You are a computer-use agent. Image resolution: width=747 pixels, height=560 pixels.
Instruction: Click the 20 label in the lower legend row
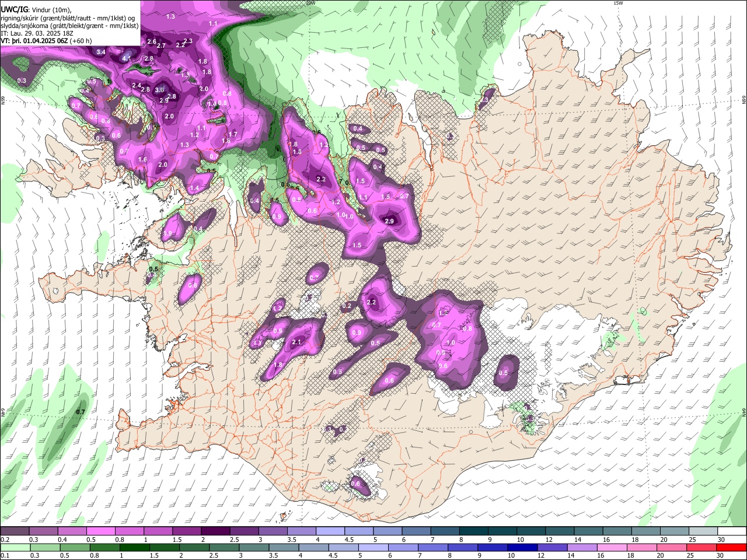click(659, 556)
